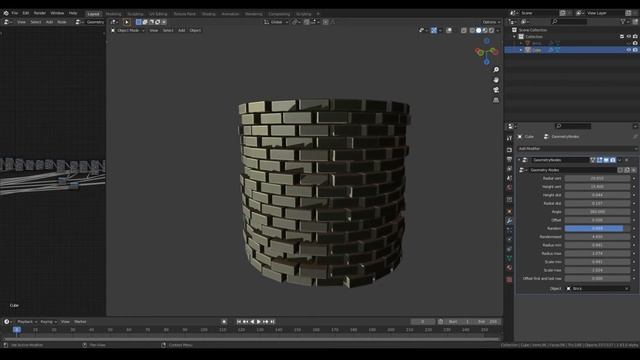Switch to the Modeling workspace tab
The width and height of the screenshot is (640, 360).
(113, 14)
